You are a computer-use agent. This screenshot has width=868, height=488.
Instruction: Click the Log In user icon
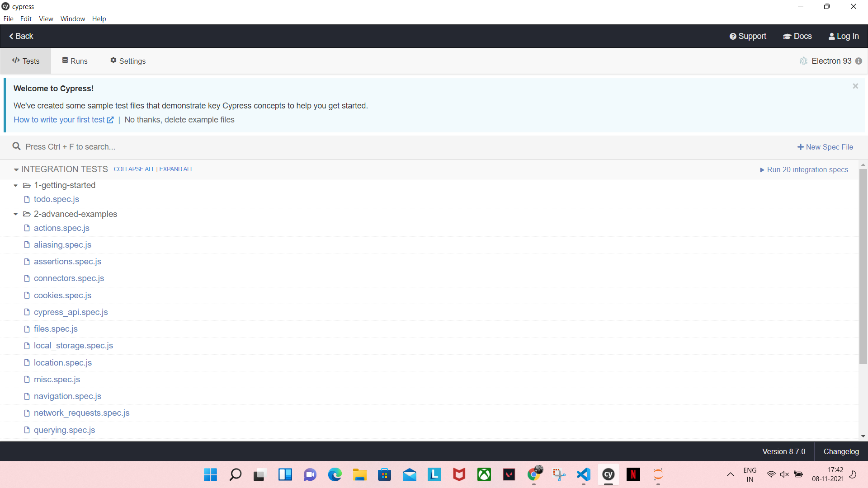831,36
